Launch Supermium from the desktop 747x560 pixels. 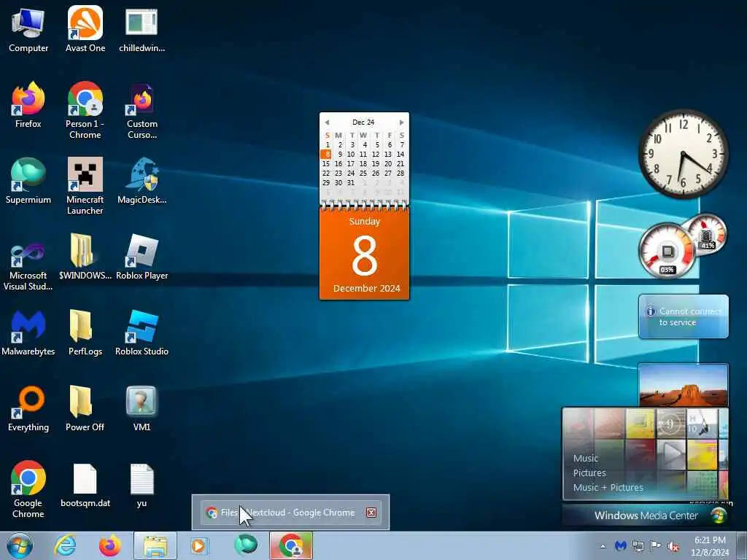[28, 181]
